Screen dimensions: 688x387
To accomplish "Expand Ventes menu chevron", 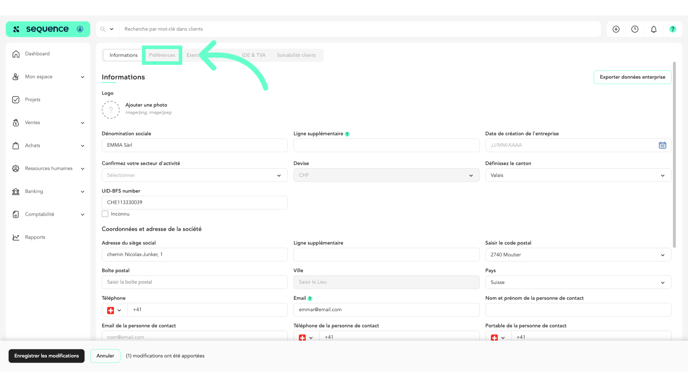I will [x=82, y=123].
